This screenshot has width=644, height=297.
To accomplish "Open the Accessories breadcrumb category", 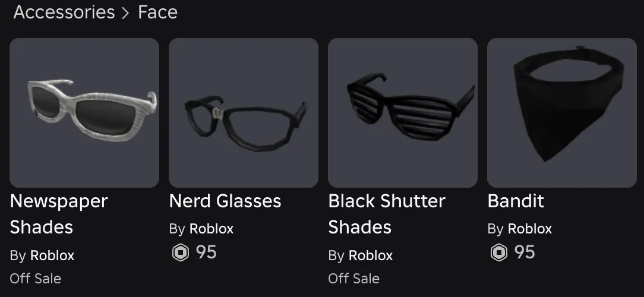I will click(x=64, y=12).
